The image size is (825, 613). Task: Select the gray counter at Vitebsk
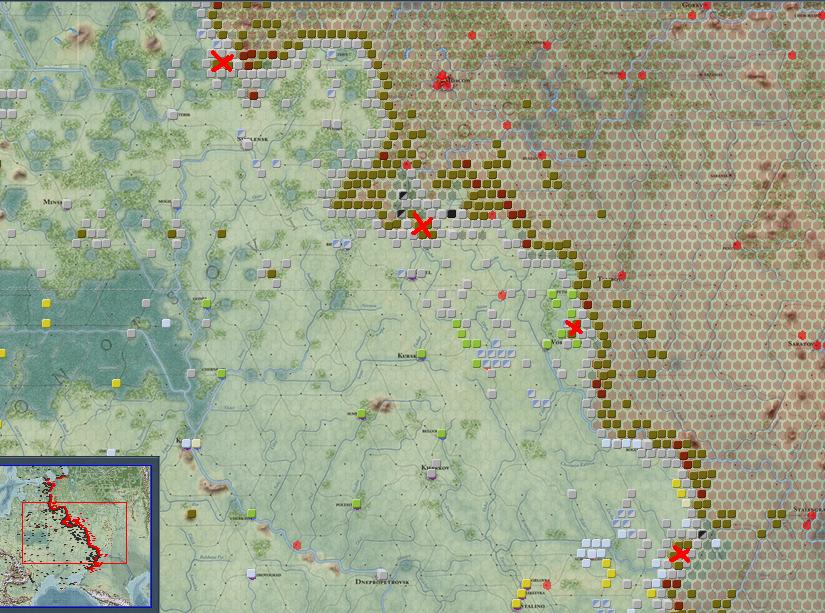pyautogui.click(x=172, y=114)
